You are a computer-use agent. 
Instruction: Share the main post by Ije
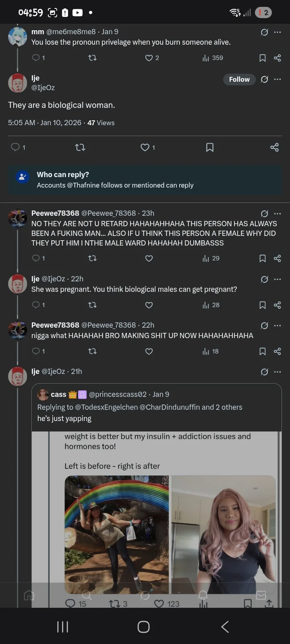[274, 148]
